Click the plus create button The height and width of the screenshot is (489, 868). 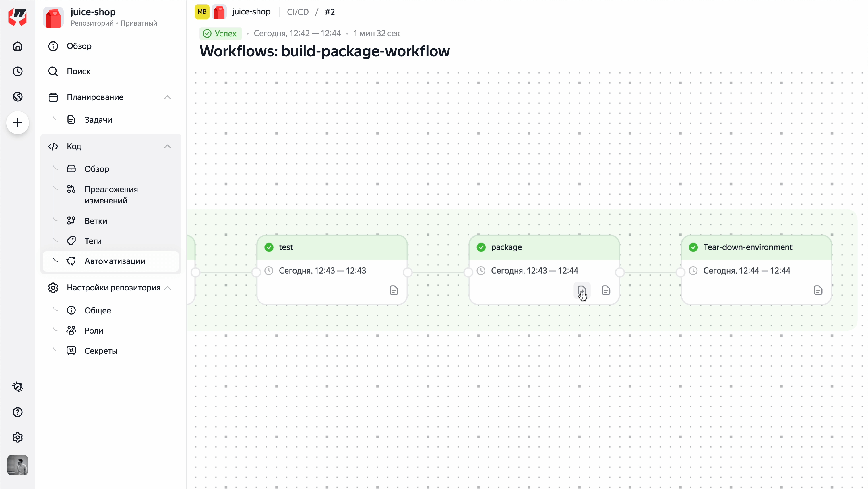(18, 122)
